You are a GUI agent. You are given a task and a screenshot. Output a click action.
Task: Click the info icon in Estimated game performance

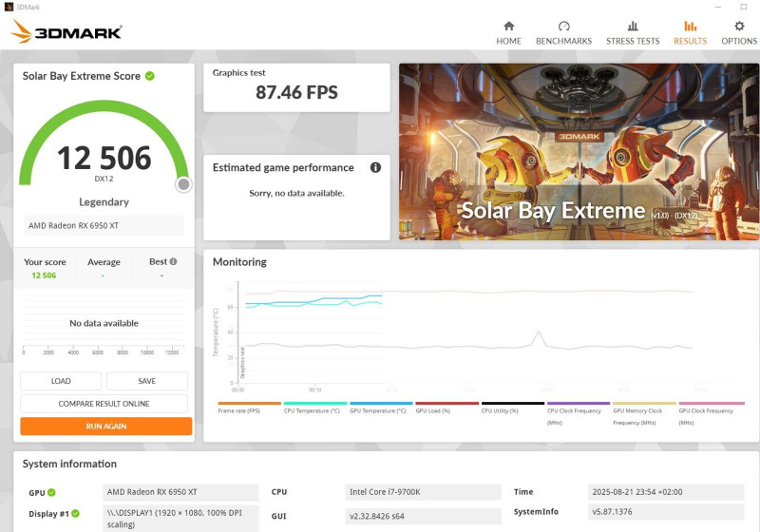click(x=375, y=167)
